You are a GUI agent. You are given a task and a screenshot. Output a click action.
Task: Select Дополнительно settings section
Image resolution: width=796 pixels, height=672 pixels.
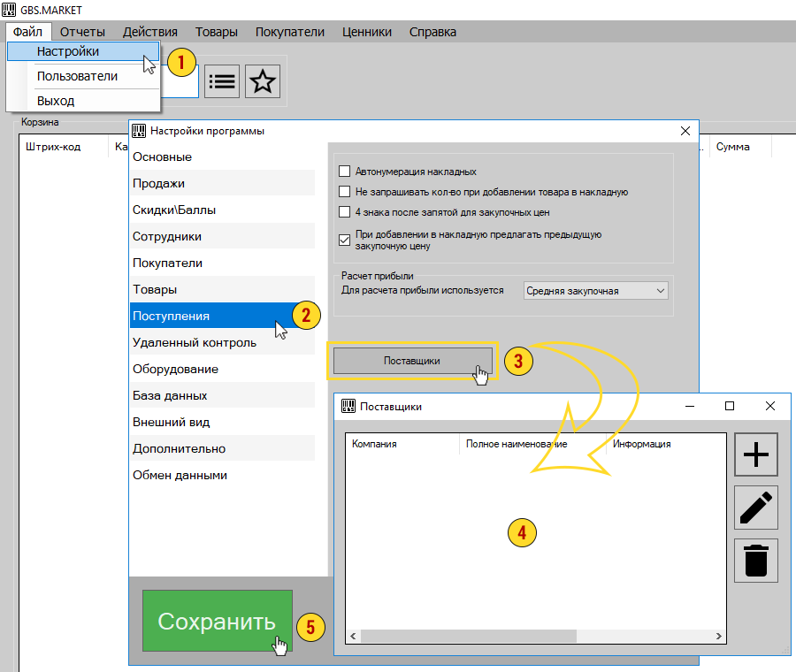[222, 448]
